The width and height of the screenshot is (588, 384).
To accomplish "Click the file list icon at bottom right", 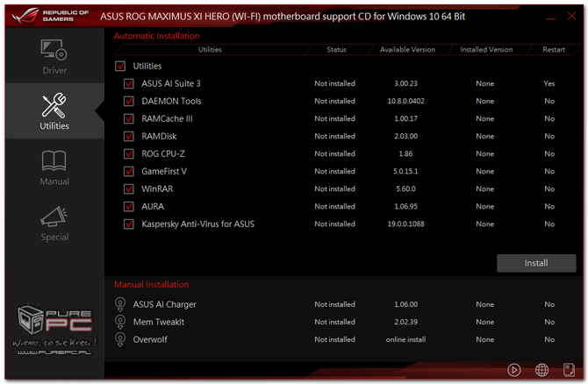I will click(569, 370).
